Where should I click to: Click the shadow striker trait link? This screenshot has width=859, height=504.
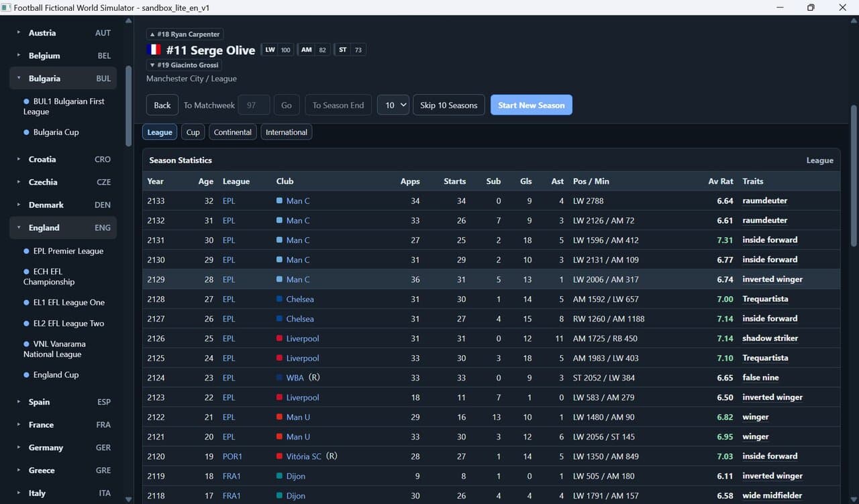pos(770,338)
